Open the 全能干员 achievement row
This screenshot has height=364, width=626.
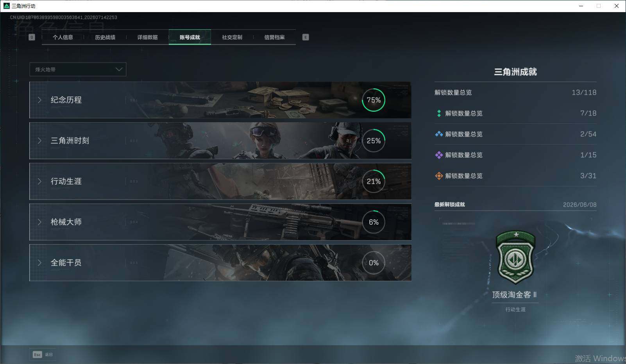[x=220, y=263]
